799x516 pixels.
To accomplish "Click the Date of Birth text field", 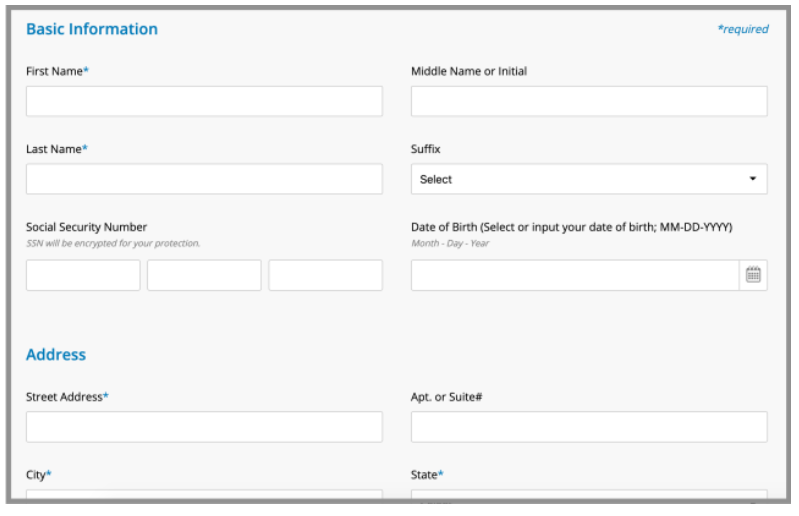I will [575, 275].
